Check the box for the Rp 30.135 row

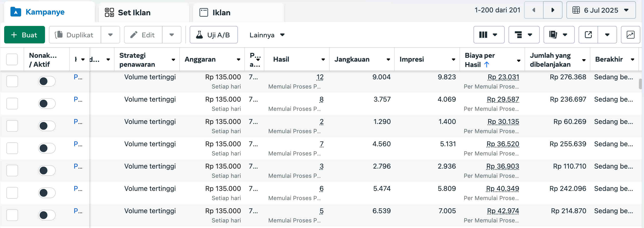pyautogui.click(x=12, y=126)
